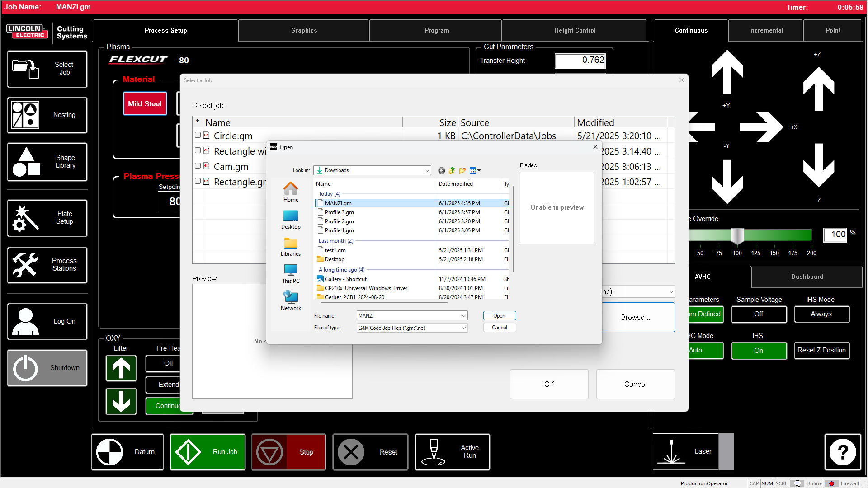Screen dimensions: 868x488
Task: Go to Network in places bar
Action: coord(291,300)
